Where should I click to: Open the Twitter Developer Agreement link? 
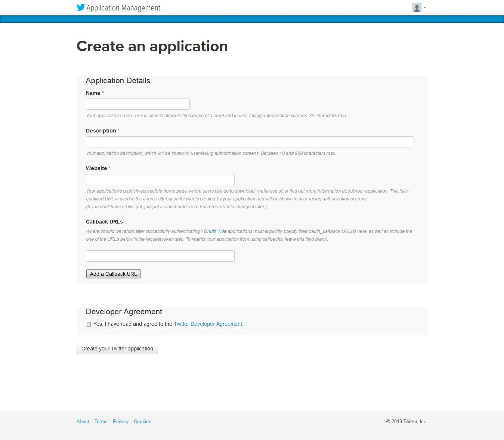[208, 324]
